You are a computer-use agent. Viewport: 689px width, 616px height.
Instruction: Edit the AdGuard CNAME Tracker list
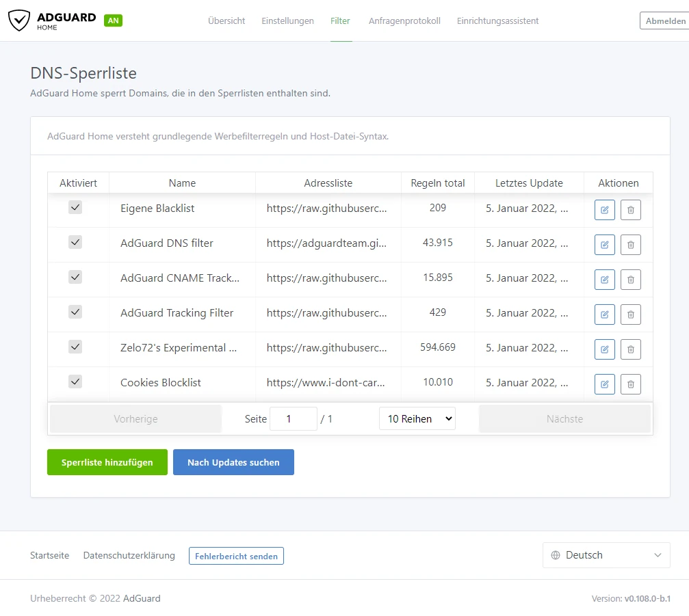point(605,280)
